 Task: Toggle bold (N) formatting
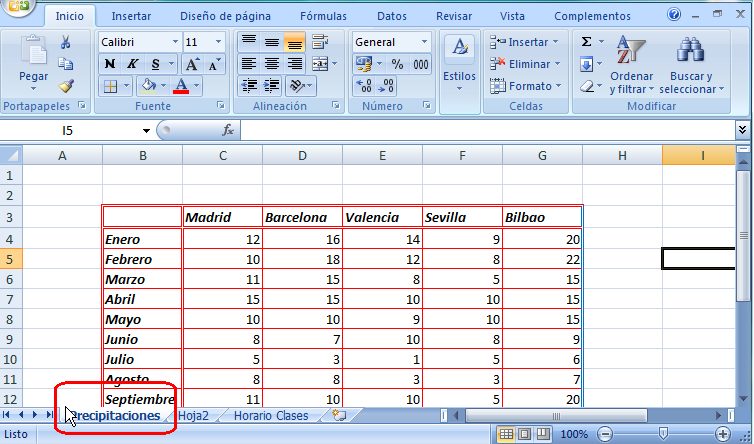click(x=110, y=64)
